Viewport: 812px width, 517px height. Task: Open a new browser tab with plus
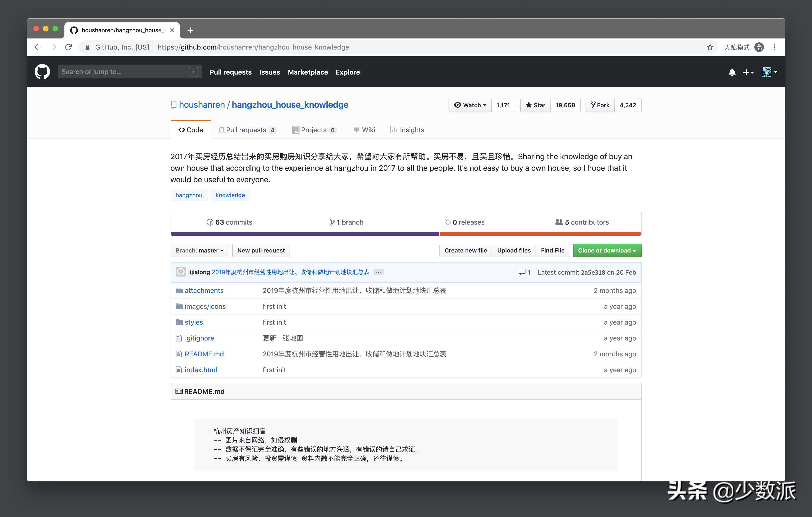190,30
